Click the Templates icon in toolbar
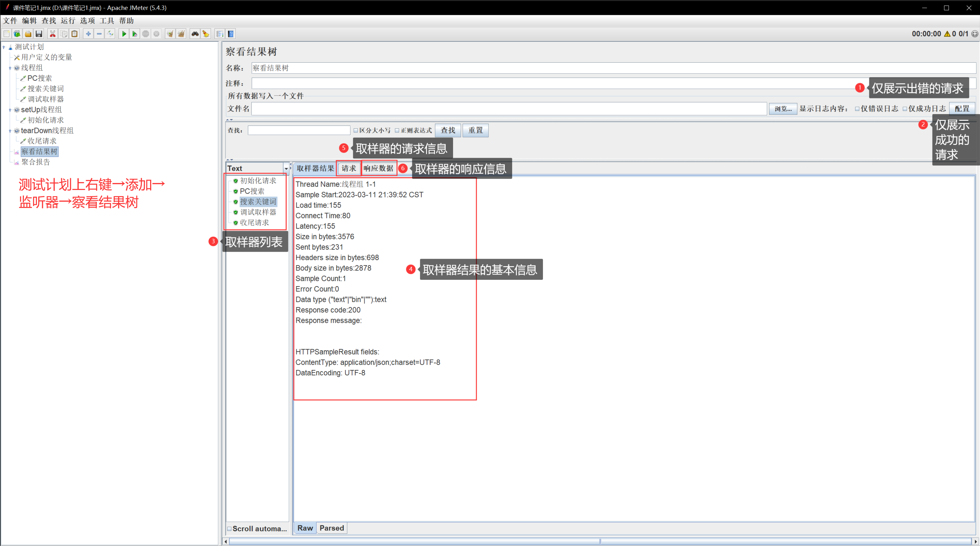 click(x=17, y=34)
